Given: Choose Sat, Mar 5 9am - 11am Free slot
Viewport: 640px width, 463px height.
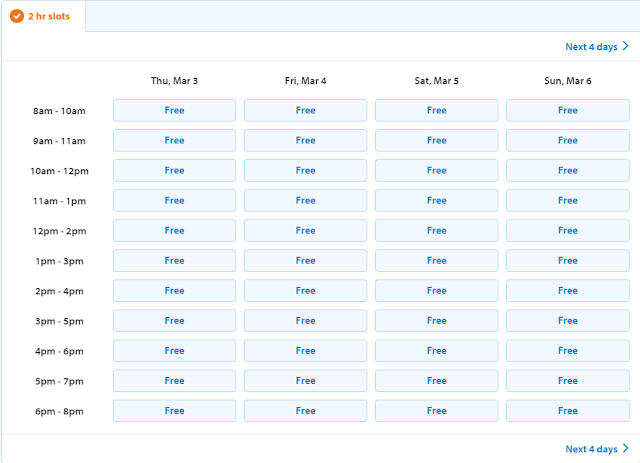Looking at the screenshot, I should (437, 140).
